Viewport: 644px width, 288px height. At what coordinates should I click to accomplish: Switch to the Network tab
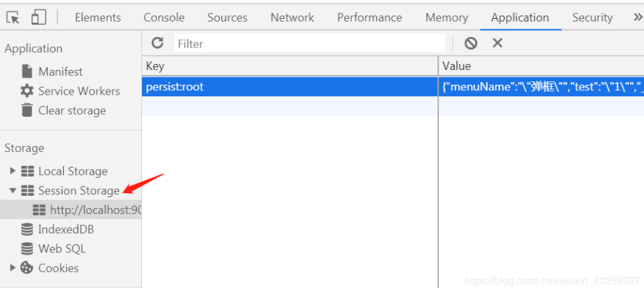pyautogui.click(x=292, y=17)
